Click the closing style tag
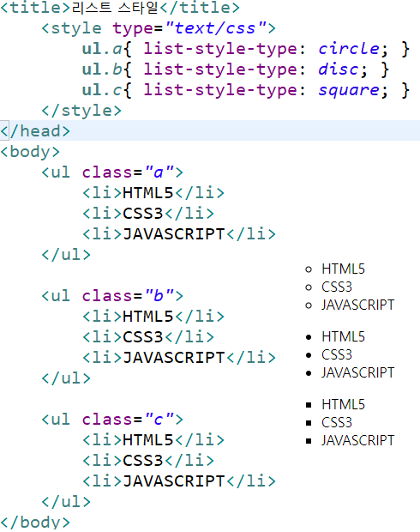420x532 pixels. point(81,111)
